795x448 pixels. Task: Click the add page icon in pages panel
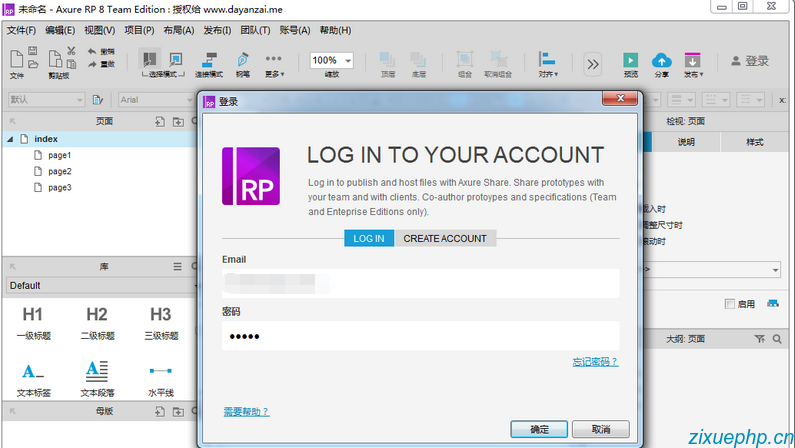[160, 122]
